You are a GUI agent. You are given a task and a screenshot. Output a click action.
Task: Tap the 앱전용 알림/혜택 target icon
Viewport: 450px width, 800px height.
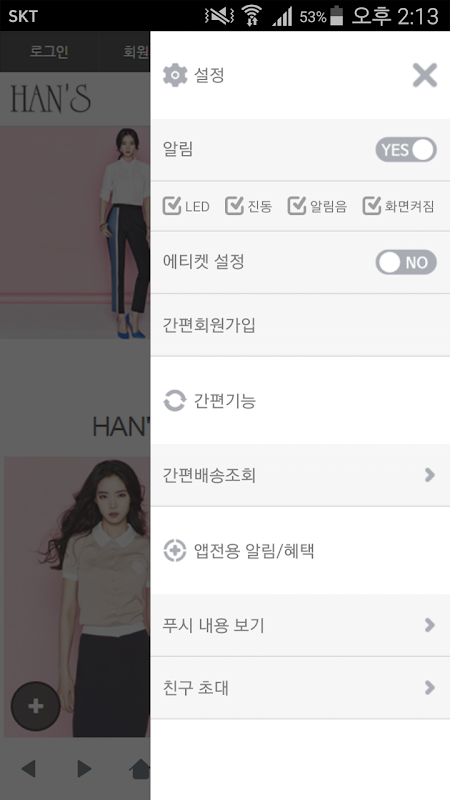coord(174,551)
